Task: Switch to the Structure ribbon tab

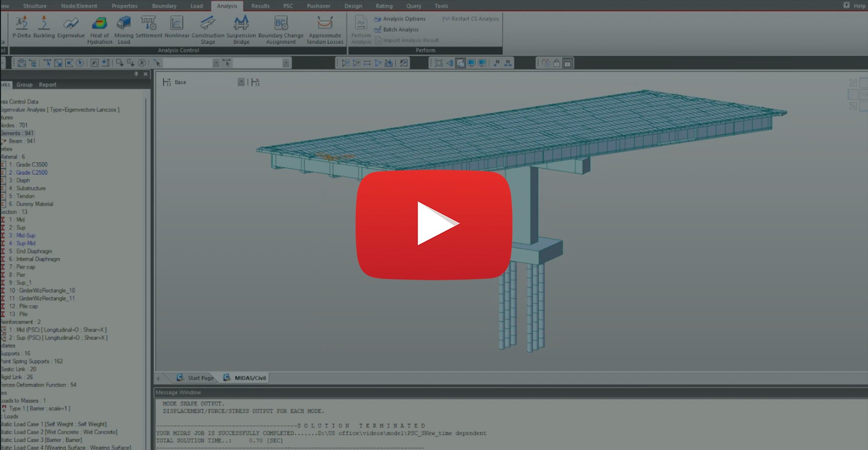Action: (35, 6)
